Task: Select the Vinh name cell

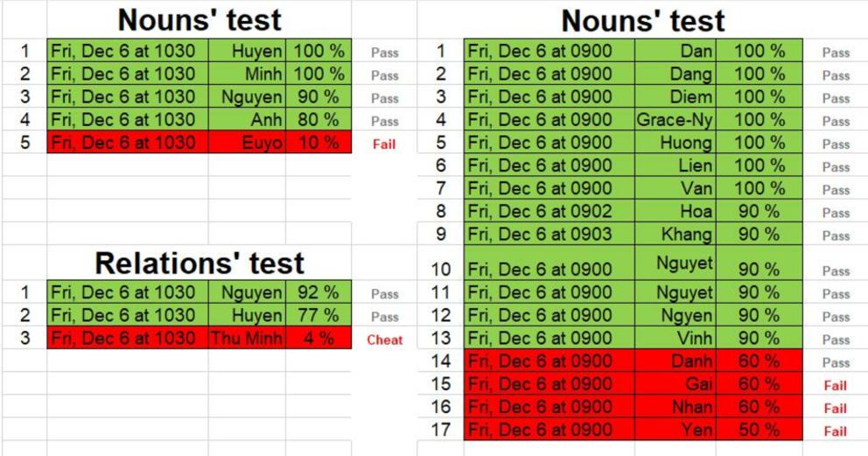Action: pyautogui.click(x=675, y=338)
